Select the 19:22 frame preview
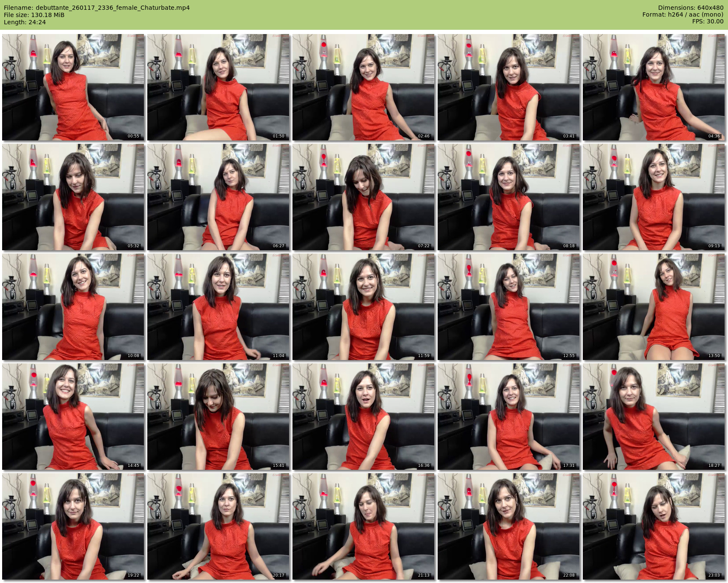The width and height of the screenshot is (728, 583). 73,526
